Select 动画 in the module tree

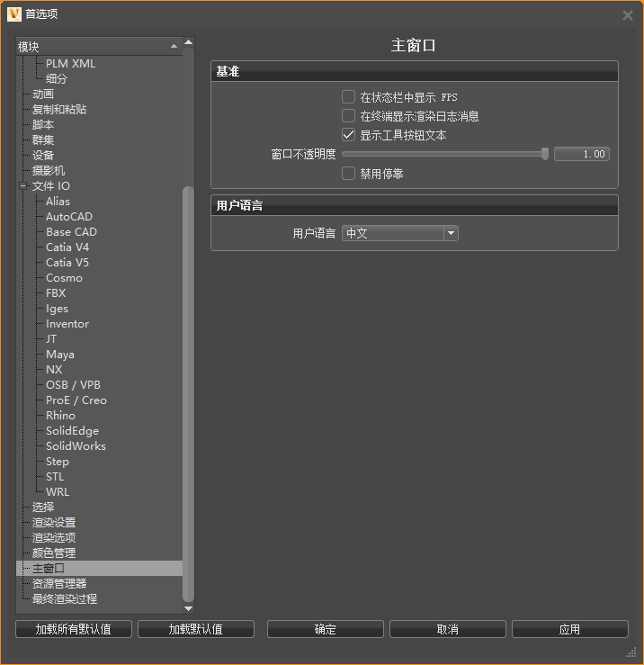pos(43,94)
